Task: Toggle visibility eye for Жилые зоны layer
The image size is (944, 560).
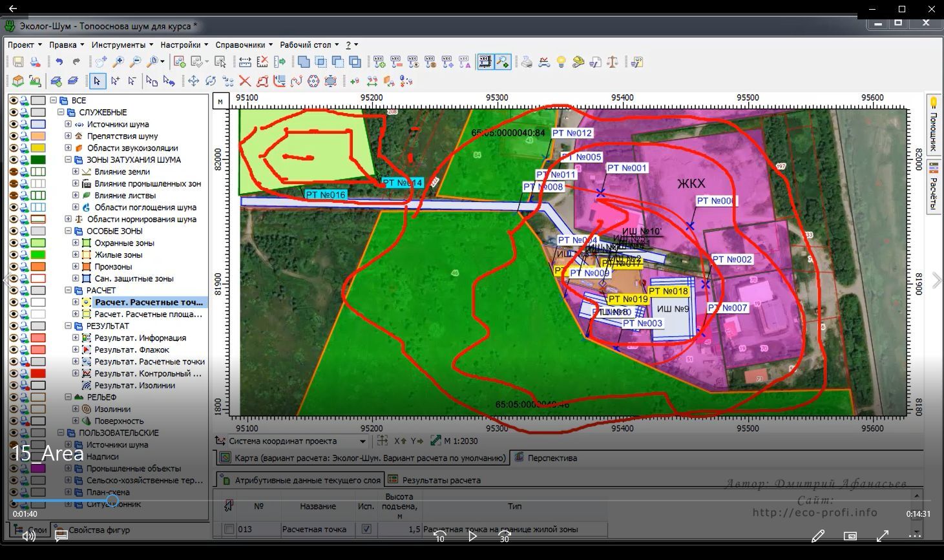Action: 14,254
